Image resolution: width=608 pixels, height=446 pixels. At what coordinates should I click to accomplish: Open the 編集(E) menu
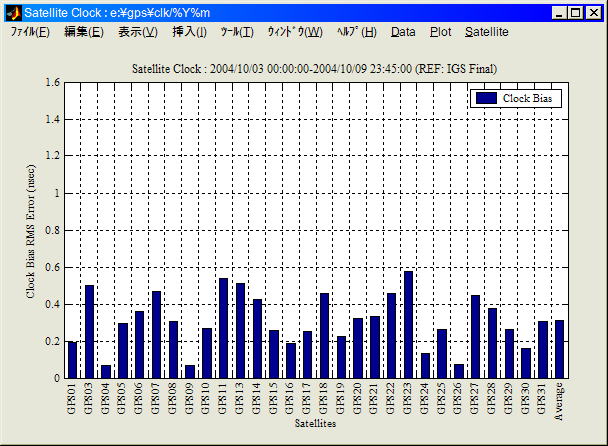point(83,32)
